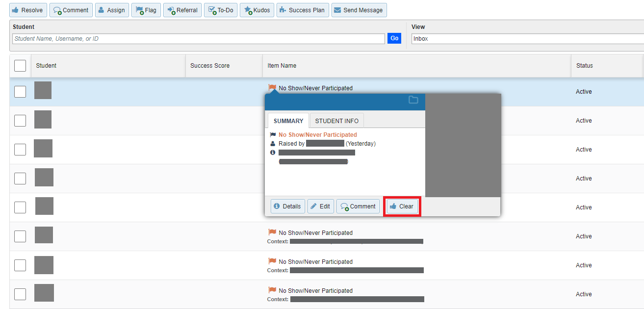Check the eighth student row checkbox

click(20, 294)
